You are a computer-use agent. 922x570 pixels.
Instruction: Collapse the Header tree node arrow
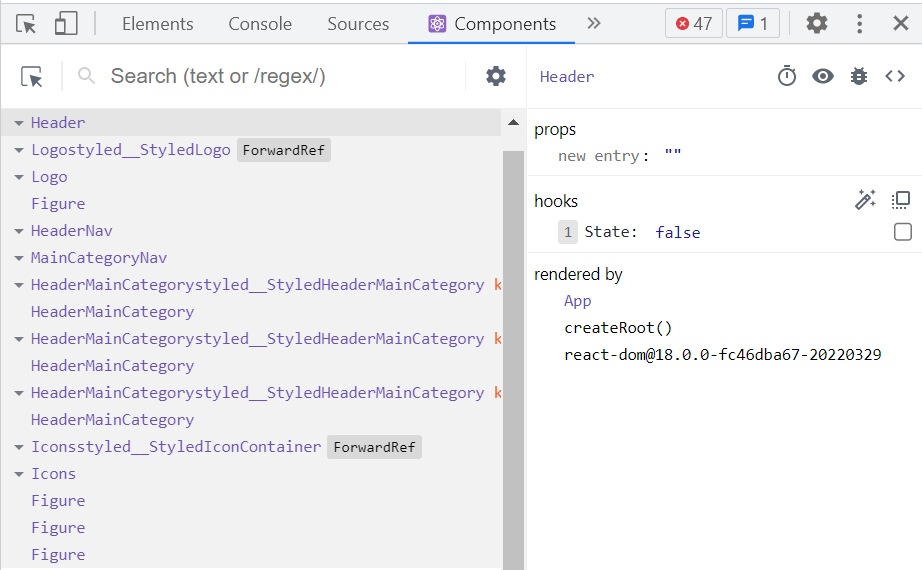coord(19,123)
